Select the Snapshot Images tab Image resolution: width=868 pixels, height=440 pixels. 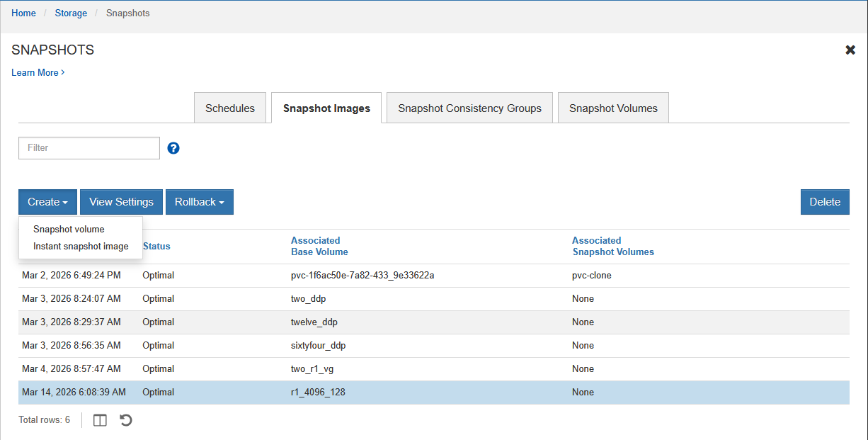click(326, 108)
